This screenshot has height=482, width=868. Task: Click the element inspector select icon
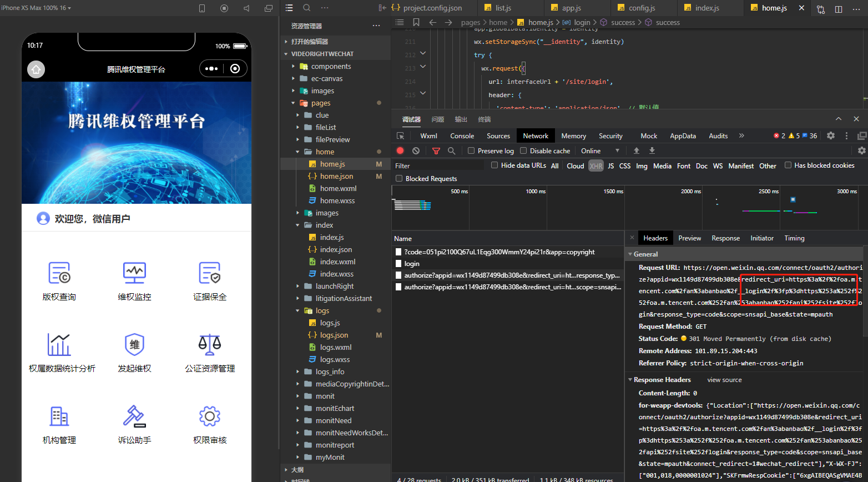pyautogui.click(x=401, y=136)
